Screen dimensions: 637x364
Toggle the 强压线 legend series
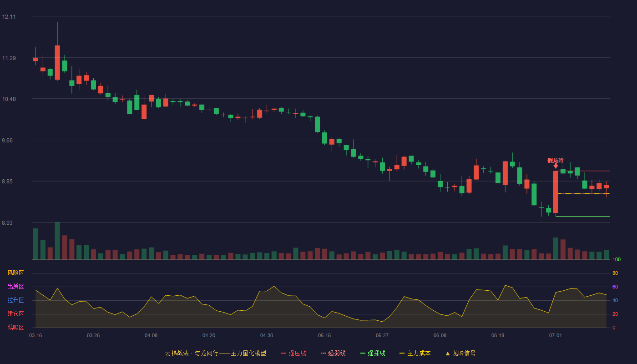coord(293,353)
